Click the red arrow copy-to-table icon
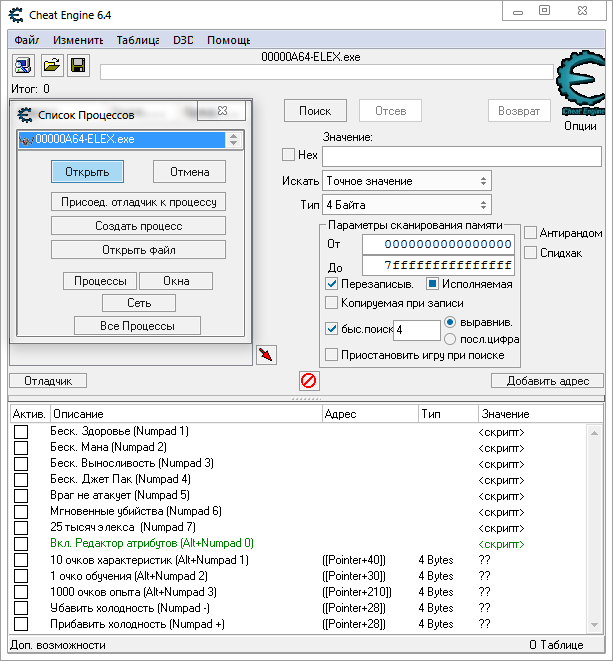 click(x=266, y=355)
